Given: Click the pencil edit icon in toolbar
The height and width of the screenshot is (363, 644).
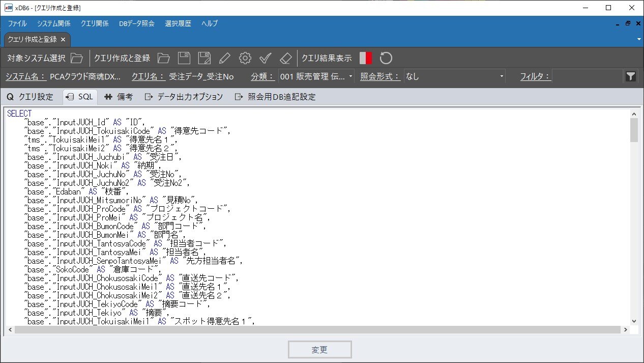Looking at the screenshot, I should point(225,58).
